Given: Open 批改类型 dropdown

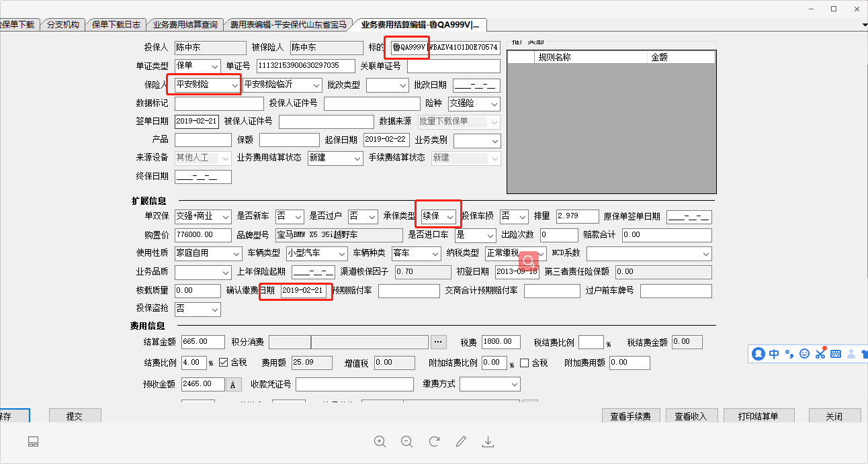Looking at the screenshot, I should [x=388, y=85].
